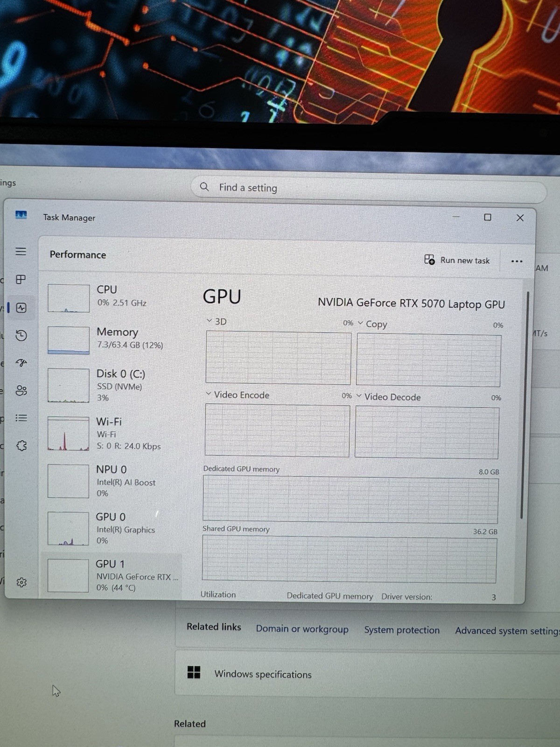560x747 pixels.
Task: Open the Details page icon
Action: click(21, 418)
